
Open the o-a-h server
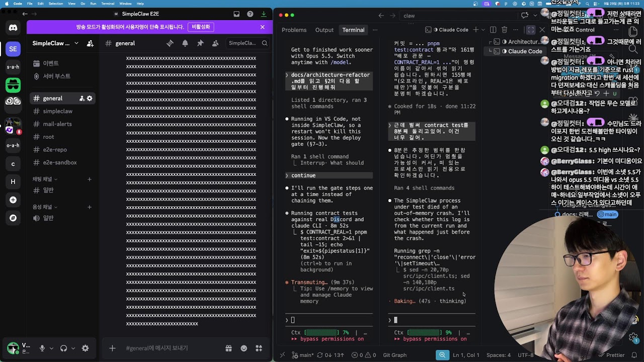[13, 145]
